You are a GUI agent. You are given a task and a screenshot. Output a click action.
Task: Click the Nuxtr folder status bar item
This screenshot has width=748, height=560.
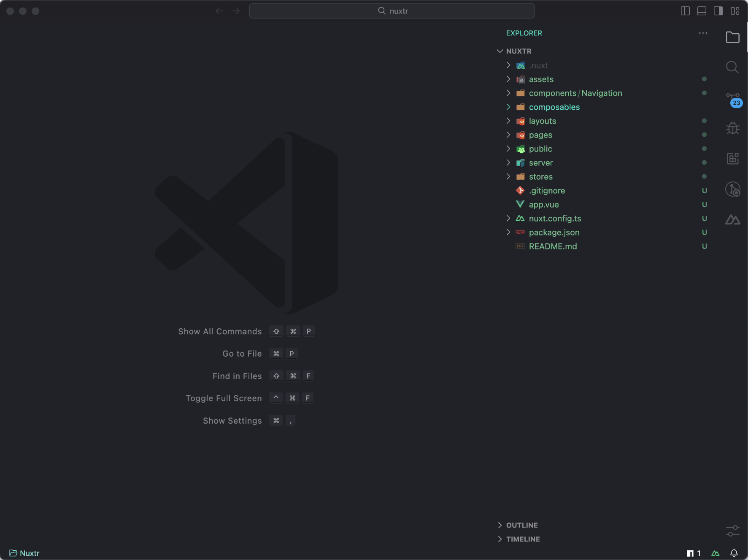point(24,553)
